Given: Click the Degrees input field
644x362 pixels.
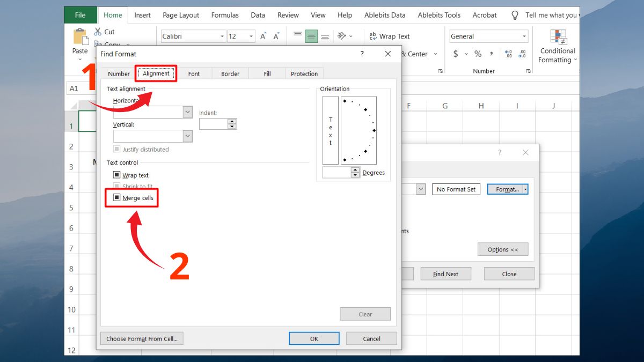Looking at the screenshot, I should [x=337, y=172].
